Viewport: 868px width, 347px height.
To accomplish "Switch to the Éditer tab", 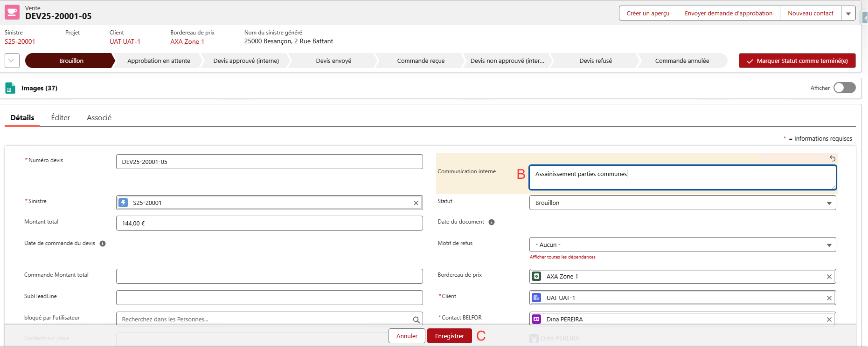I will click(61, 118).
